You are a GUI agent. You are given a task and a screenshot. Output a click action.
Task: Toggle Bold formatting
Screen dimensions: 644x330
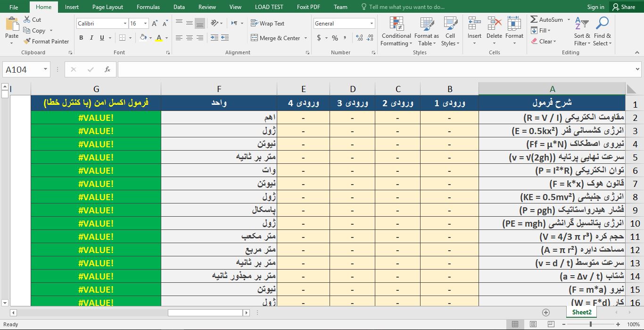click(x=81, y=38)
